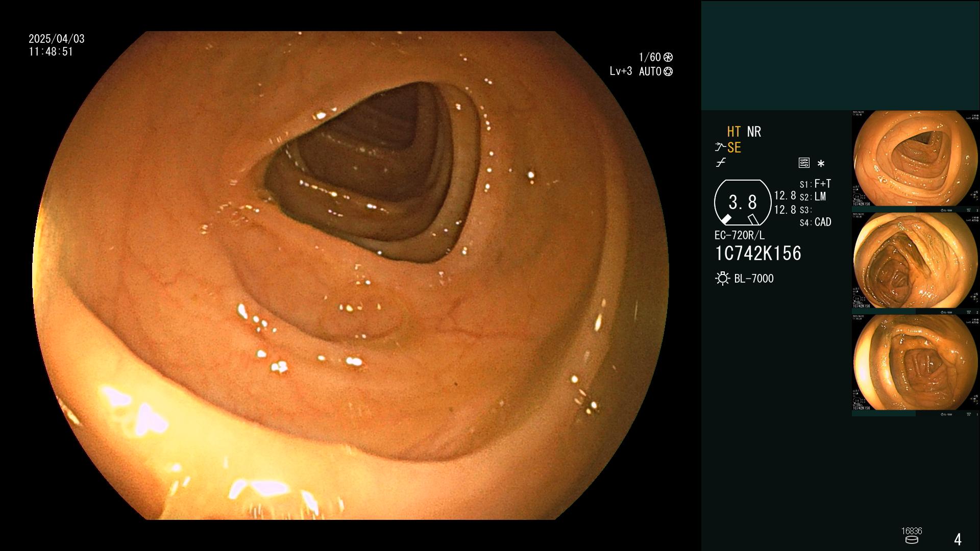980x551 pixels.
Task: Click the S3: switch assignment
Action: click(x=805, y=210)
